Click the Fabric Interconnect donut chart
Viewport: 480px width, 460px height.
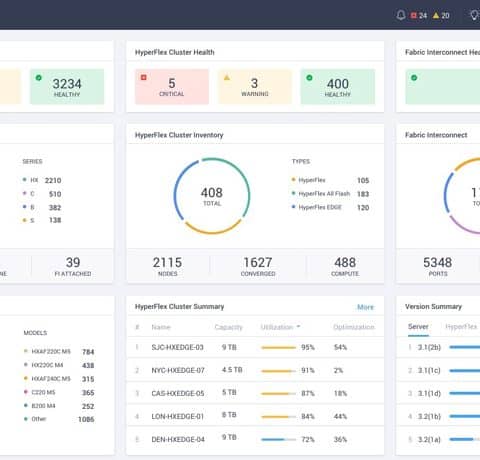click(x=463, y=196)
